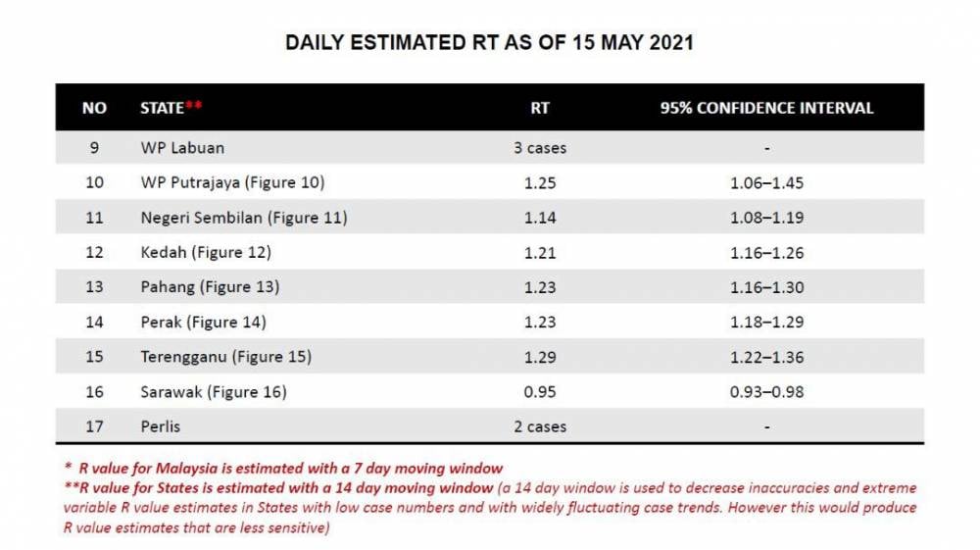Select Perak (Figure 14) state name
Image resolution: width=980 pixels, height=550 pixels.
pyautogui.click(x=203, y=322)
